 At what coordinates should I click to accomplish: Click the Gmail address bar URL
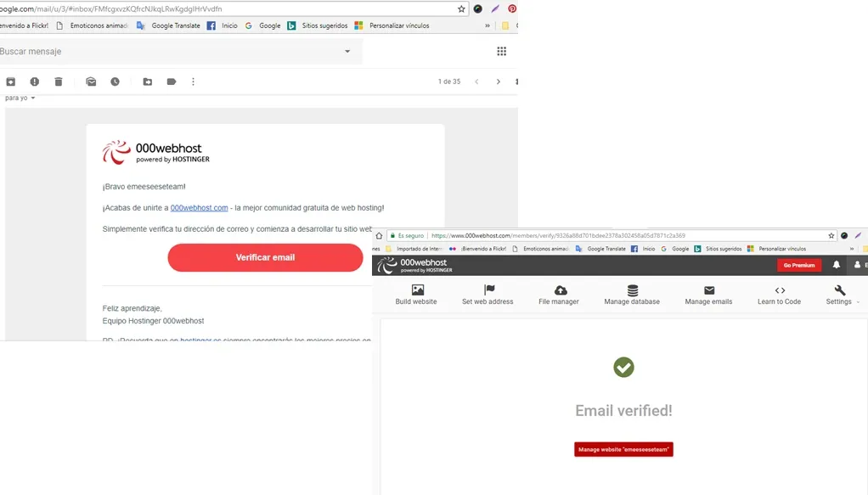[x=110, y=8]
